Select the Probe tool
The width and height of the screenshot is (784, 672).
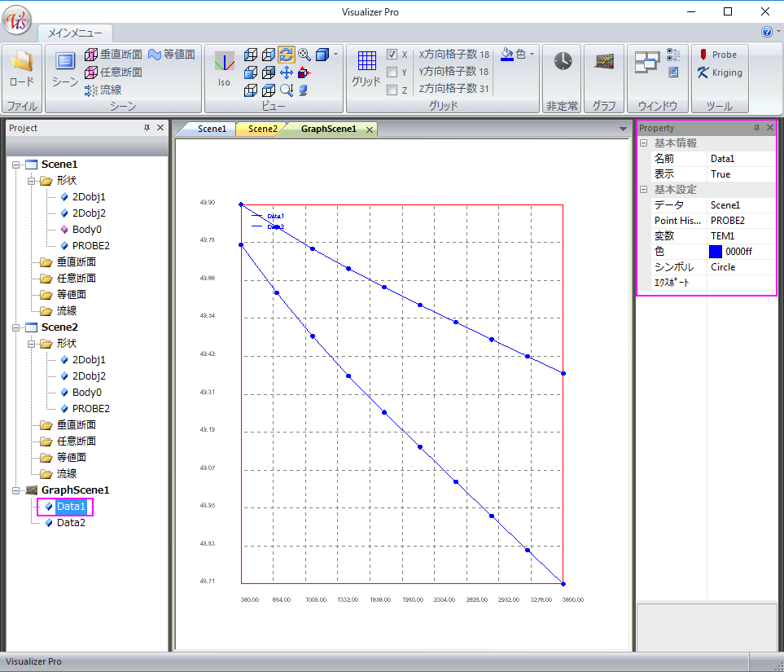pyautogui.click(x=718, y=55)
